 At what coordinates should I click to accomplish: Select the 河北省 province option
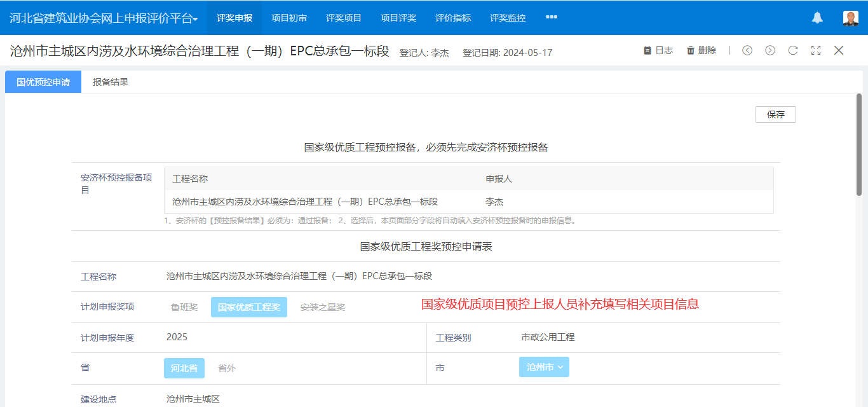pyautogui.click(x=184, y=368)
